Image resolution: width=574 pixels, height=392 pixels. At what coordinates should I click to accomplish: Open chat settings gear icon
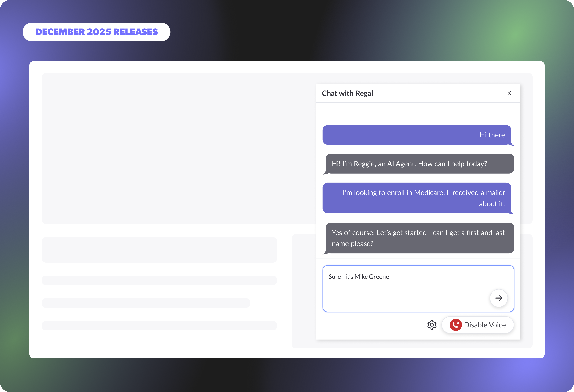point(432,325)
